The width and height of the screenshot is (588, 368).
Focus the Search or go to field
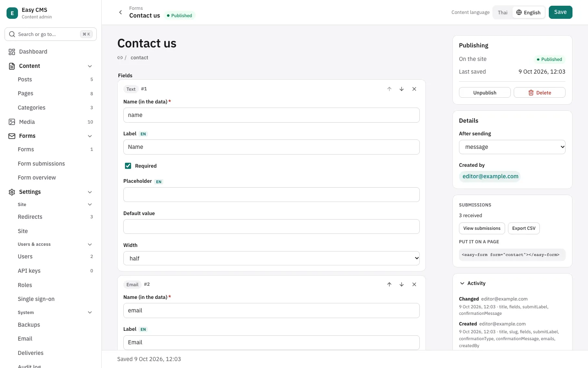point(51,34)
